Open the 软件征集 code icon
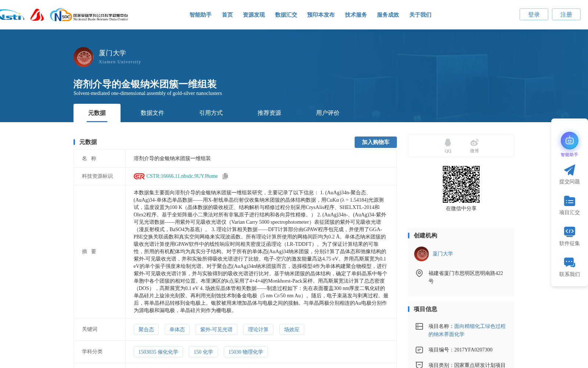Image resolution: width=588 pixels, height=368 pixels. (570, 231)
